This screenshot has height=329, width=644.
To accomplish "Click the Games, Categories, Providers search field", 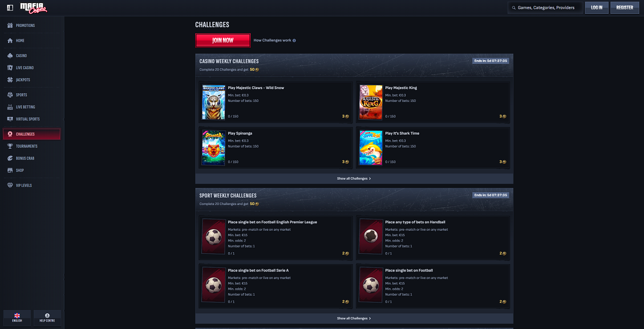I will [545, 8].
